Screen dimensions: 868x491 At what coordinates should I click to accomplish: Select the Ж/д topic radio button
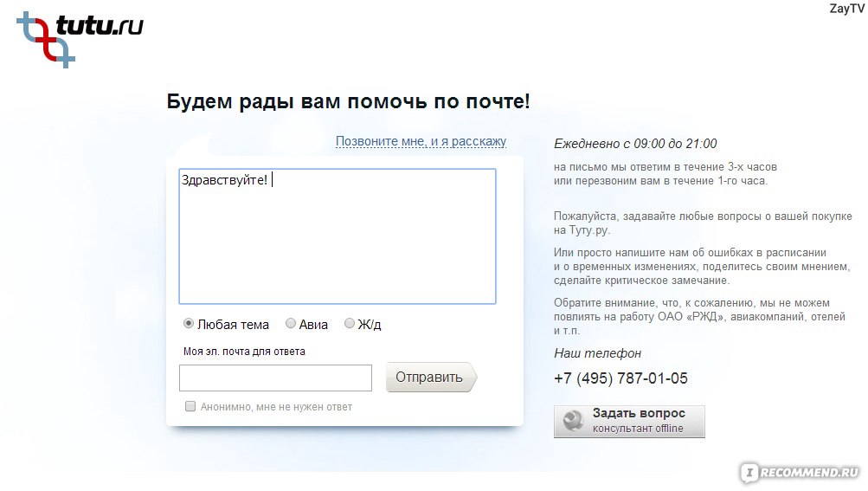pos(349,323)
